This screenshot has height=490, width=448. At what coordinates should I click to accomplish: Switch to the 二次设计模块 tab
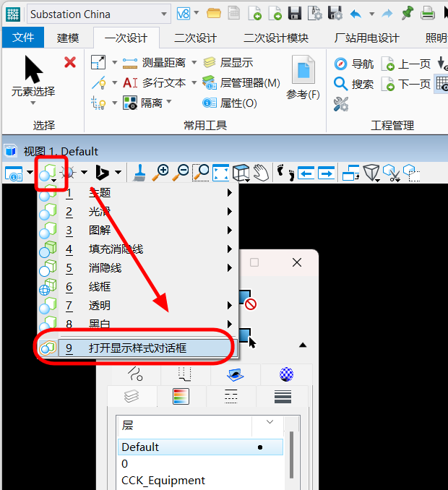tap(276, 38)
